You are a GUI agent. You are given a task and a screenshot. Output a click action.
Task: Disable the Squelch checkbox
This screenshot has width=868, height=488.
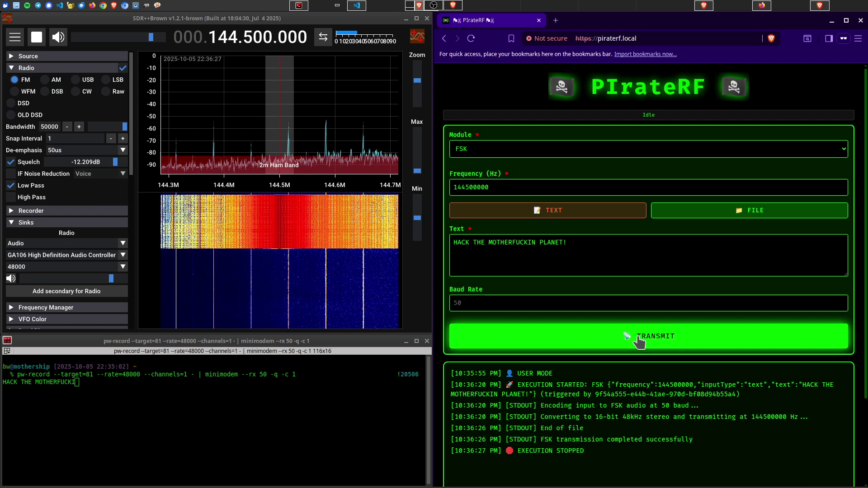(x=11, y=162)
